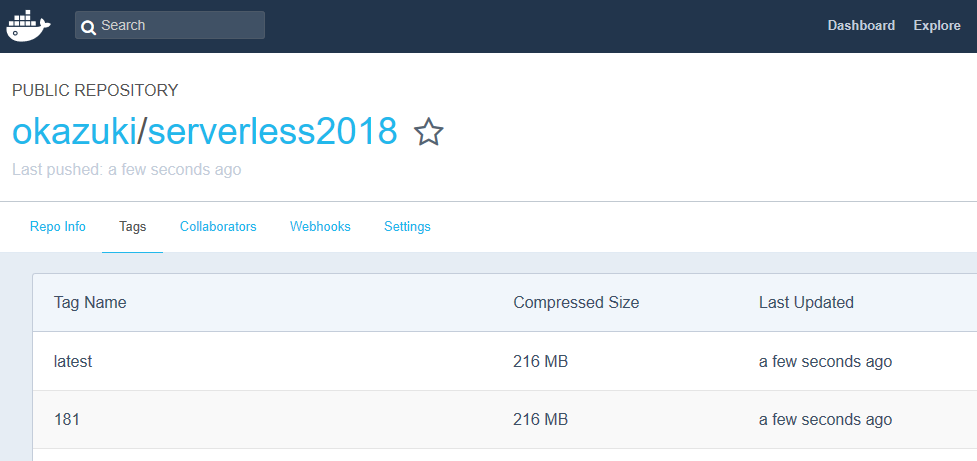The height and width of the screenshot is (461, 977).
Task: Open the okazuki user link
Action: tap(74, 131)
